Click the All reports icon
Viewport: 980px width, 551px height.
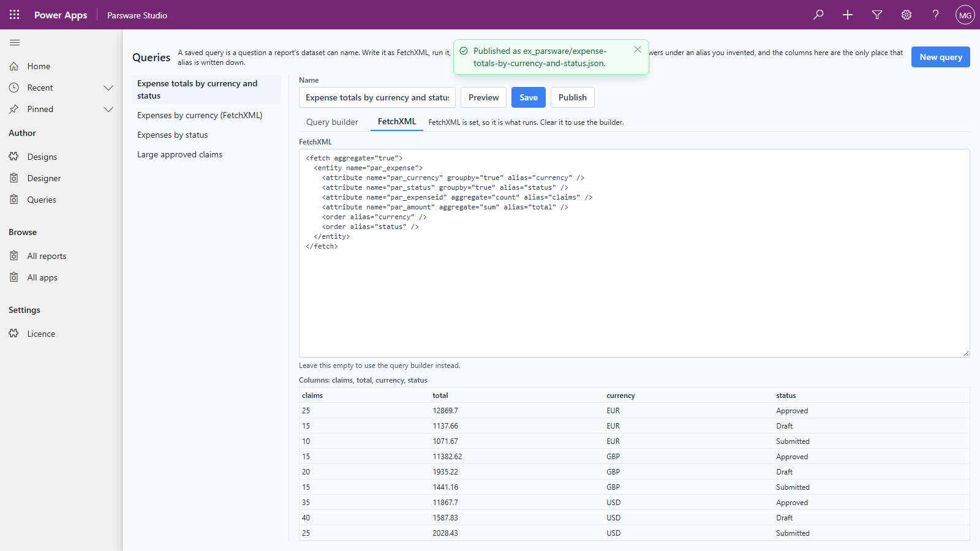(14, 256)
